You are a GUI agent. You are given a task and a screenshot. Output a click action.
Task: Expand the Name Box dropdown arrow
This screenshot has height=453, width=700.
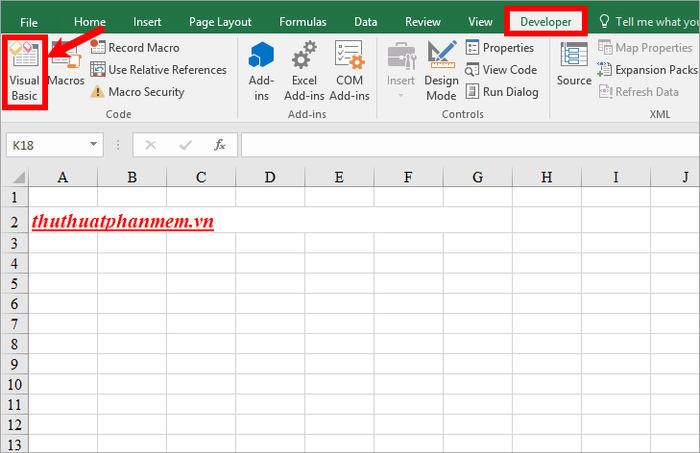pos(93,144)
